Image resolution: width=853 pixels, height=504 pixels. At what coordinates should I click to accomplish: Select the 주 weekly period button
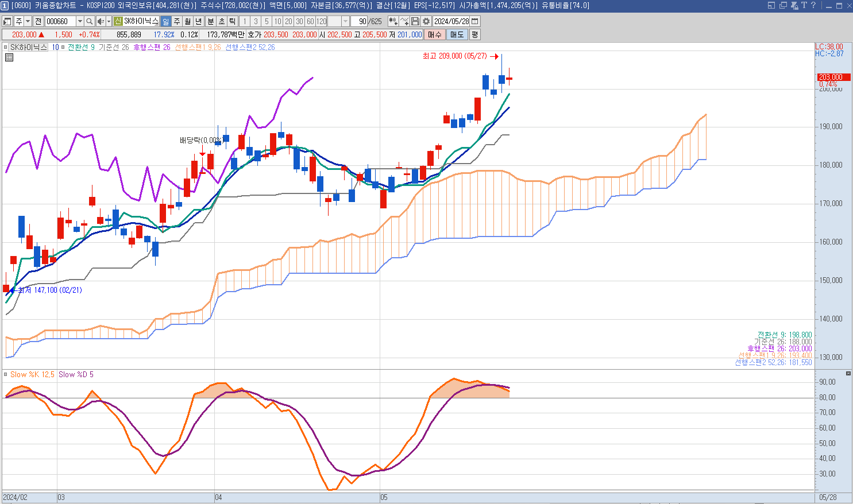177,21
